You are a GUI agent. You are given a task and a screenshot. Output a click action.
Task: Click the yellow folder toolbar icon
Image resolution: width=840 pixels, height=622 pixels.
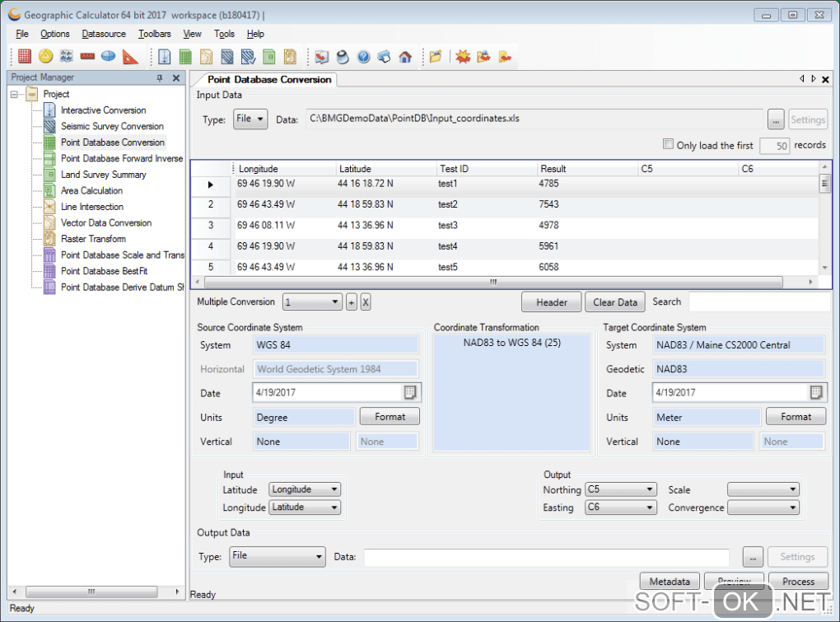435,57
